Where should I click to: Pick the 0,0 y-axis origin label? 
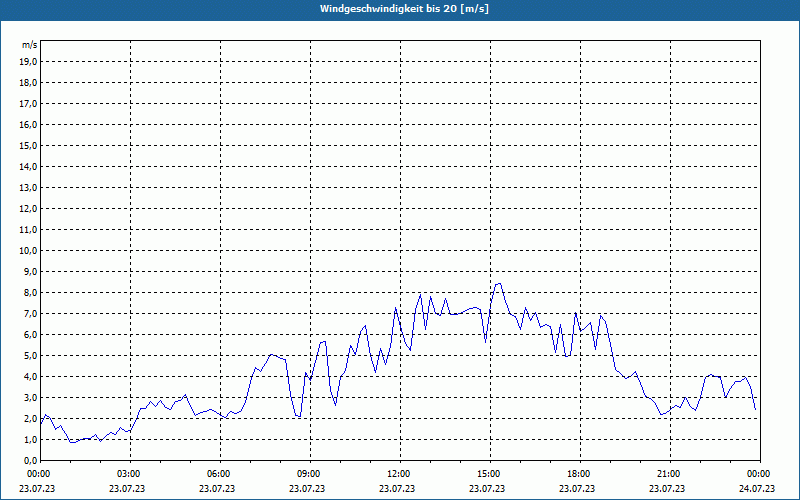(x=31, y=460)
